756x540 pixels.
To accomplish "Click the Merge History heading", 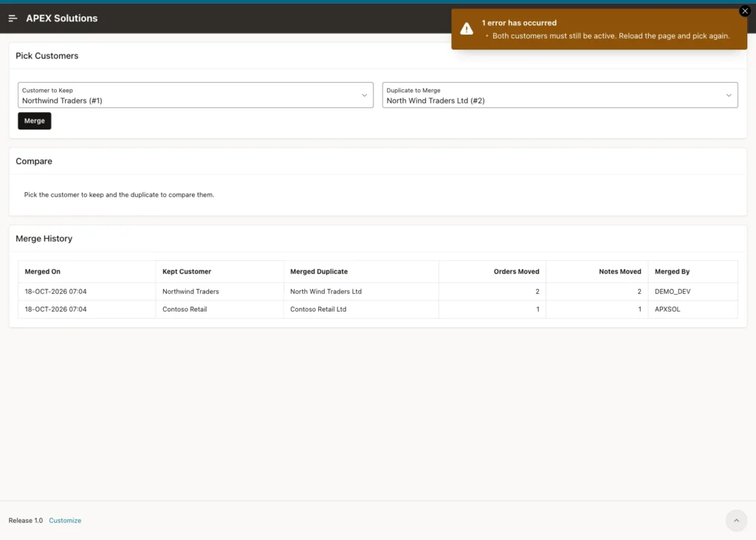I will point(44,239).
